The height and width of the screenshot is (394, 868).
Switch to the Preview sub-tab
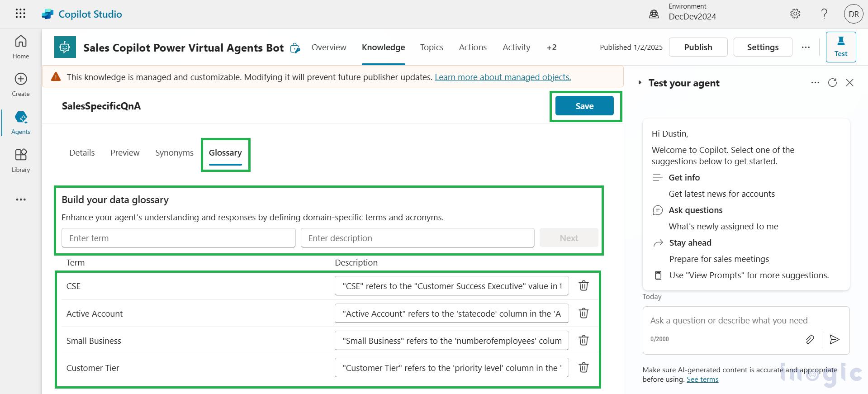click(125, 152)
